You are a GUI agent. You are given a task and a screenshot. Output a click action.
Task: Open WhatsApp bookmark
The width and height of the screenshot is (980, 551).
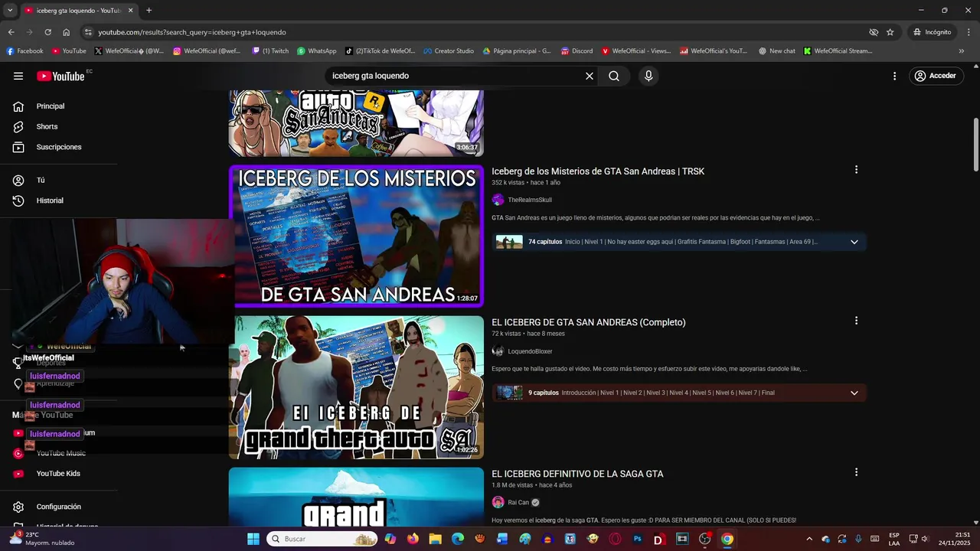point(317,51)
